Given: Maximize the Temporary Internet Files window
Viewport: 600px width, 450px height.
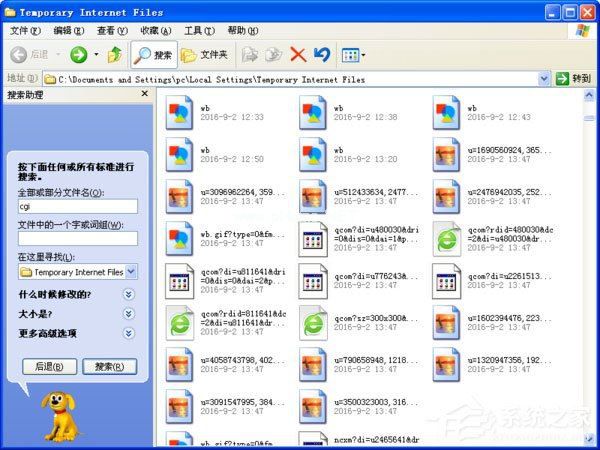Looking at the screenshot, I should [x=569, y=13].
